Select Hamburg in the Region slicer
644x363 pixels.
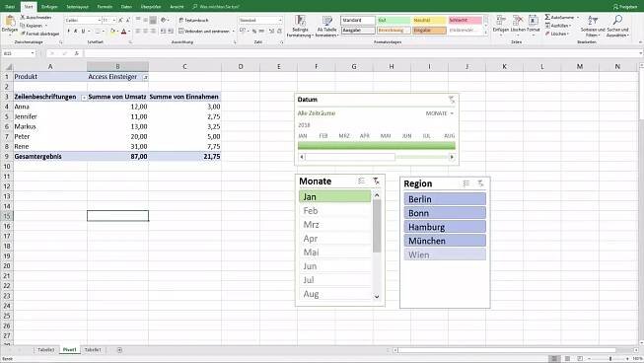click(445, 227)
